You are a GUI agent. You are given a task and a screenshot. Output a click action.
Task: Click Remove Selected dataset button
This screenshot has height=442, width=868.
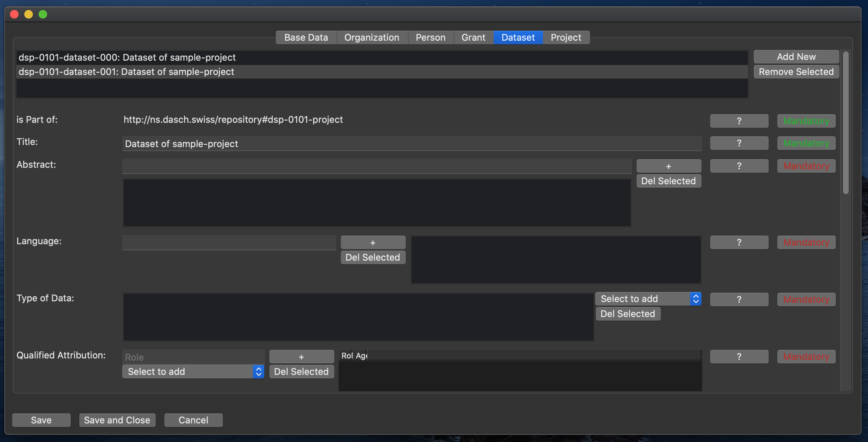coord(796,72)
